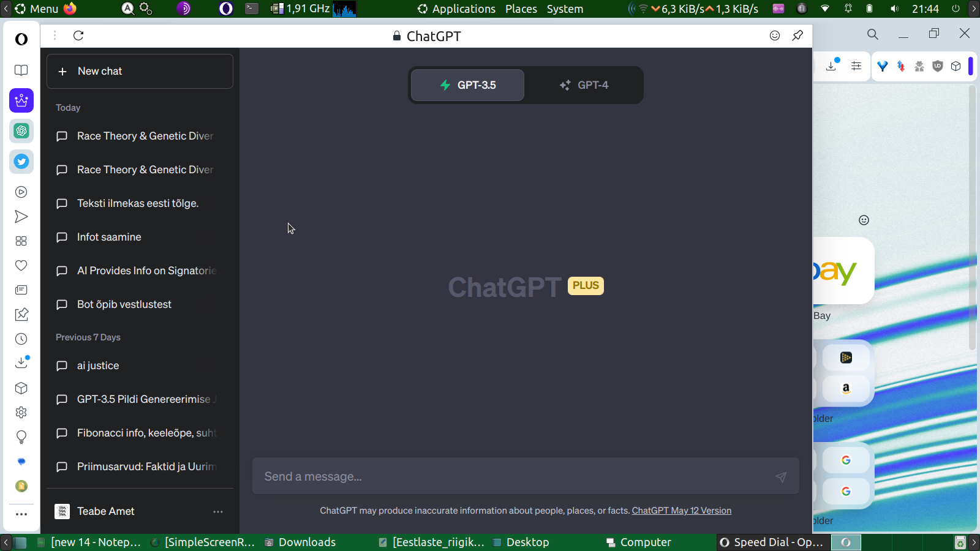Open the Applications menu

456,9
